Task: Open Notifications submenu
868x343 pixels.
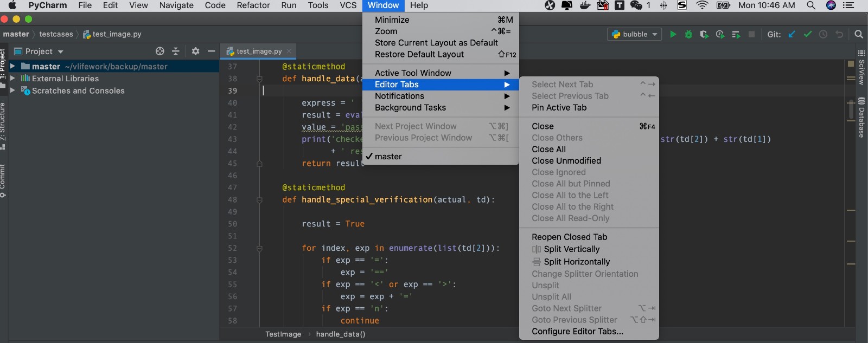Action: (441, 96)
